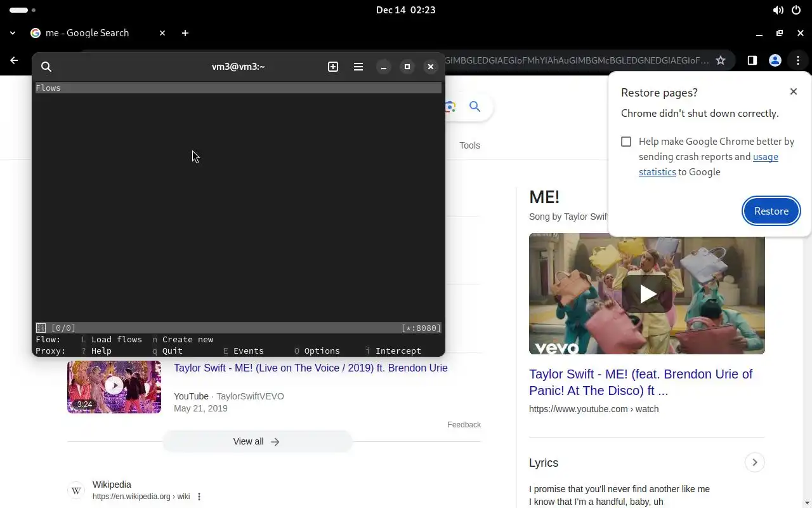
Task: Open 'Live on The Voice / 2019' link
Action: coord(311,368)
